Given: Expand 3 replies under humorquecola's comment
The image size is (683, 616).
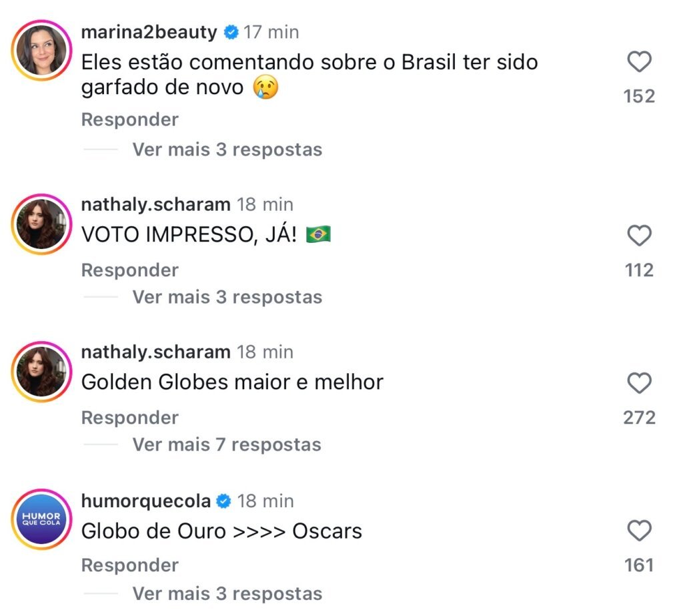Looking at the screenshot, I should pyautogui.click(x=227, y=593).
